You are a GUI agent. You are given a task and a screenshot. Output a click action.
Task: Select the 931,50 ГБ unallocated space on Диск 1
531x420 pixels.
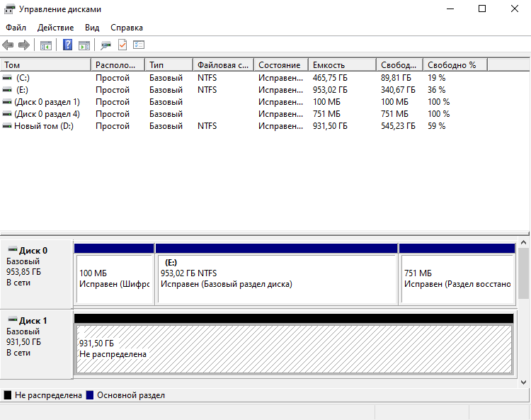(293, 348)
